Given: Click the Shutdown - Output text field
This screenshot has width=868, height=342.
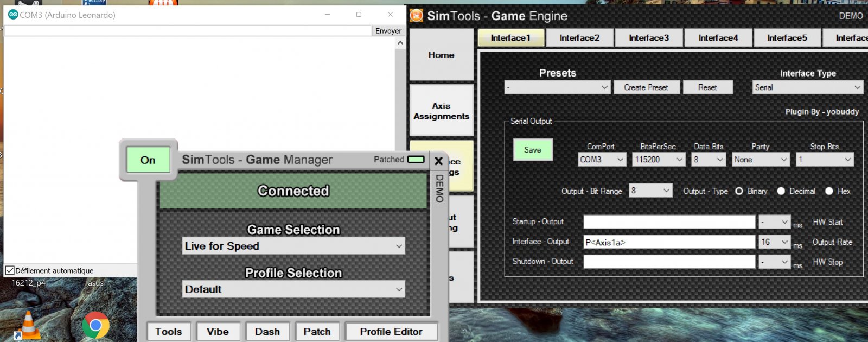Looking at the screenshot, I should pos(669,262).
